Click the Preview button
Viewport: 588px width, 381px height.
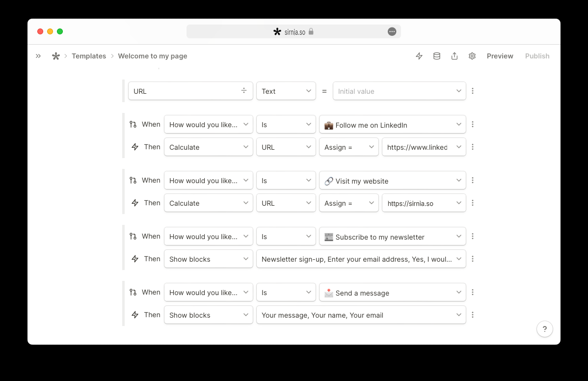pos(500,56)
